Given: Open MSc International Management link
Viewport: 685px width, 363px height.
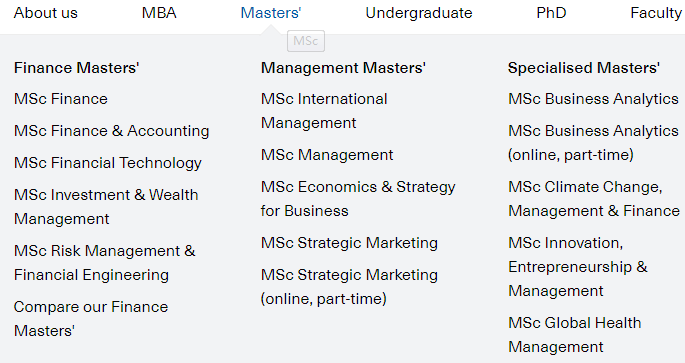Looking at the screenshot, I should tap(324, 111).
